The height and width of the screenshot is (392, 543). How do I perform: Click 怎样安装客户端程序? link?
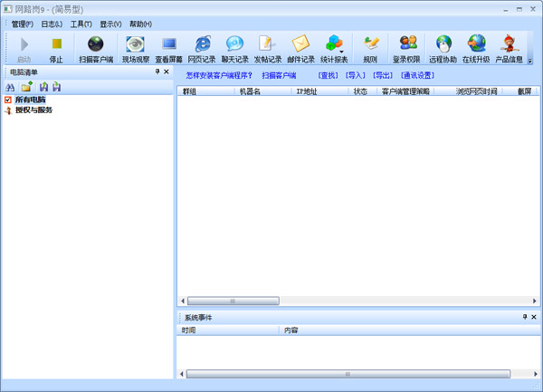click(219, 75)
